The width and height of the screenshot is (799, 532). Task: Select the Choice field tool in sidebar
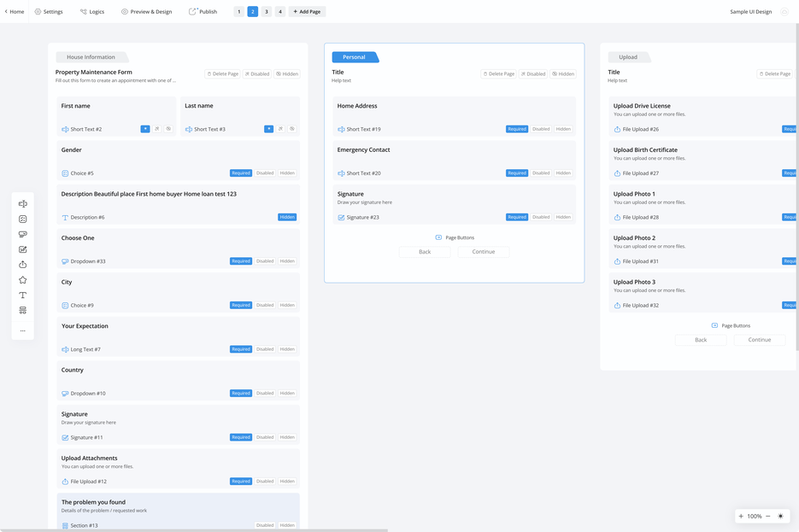coord(23,219)
